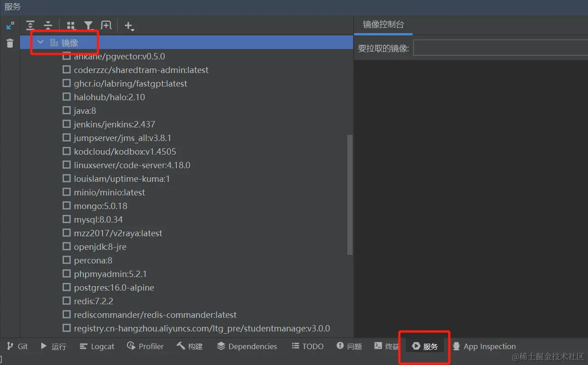Open the Git tool window

pyautogui.click(x=17, y=346)
